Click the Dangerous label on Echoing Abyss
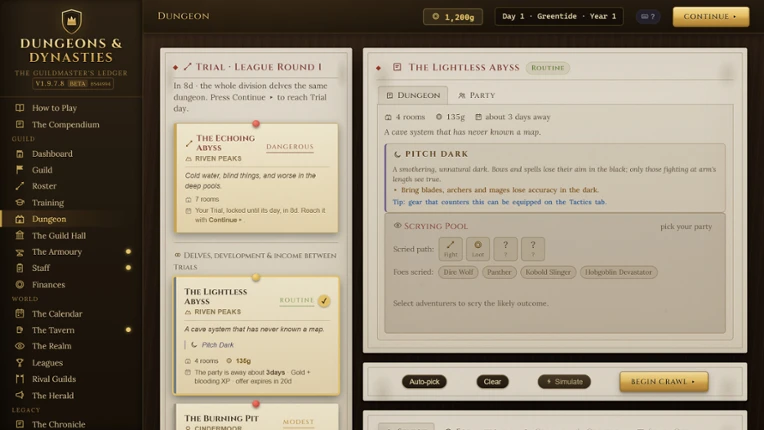The height and width of the screenshot is (430, 764). (290, 147)
